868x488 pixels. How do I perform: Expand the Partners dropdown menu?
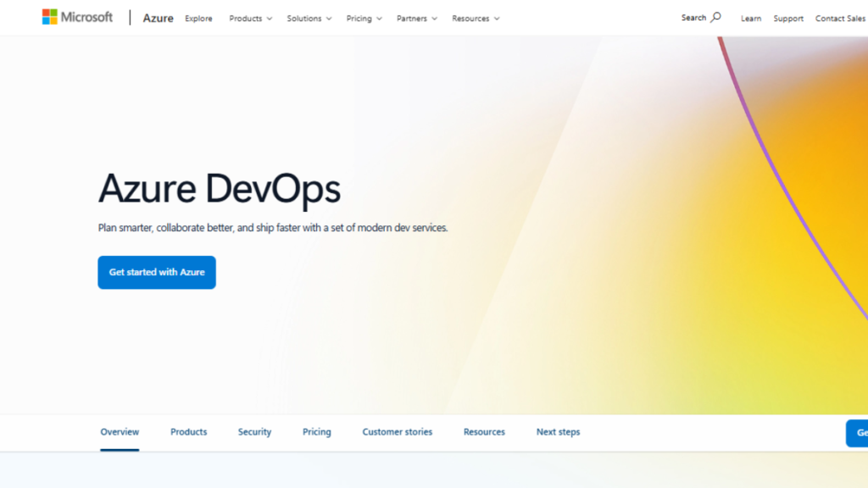click(x=416, y=19)
